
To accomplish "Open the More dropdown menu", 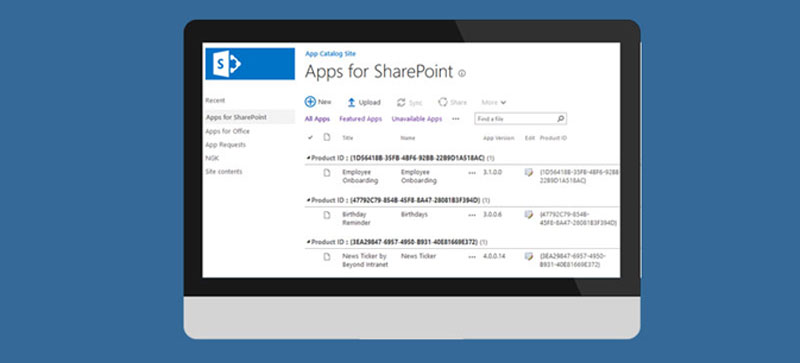I will click(493, 103).
